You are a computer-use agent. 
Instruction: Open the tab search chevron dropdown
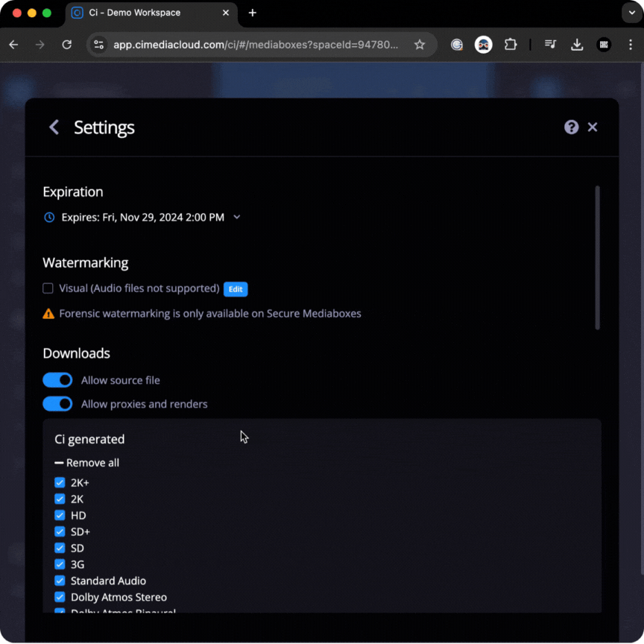(631, 13)
